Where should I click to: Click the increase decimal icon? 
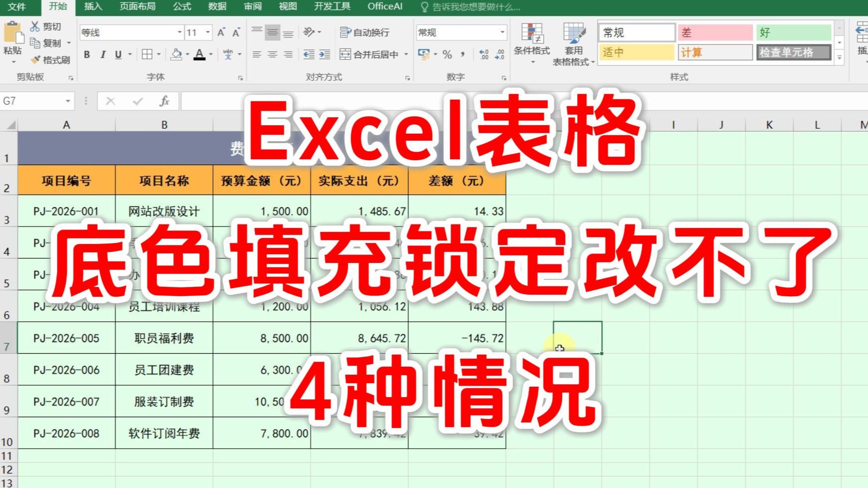(484, 54)
